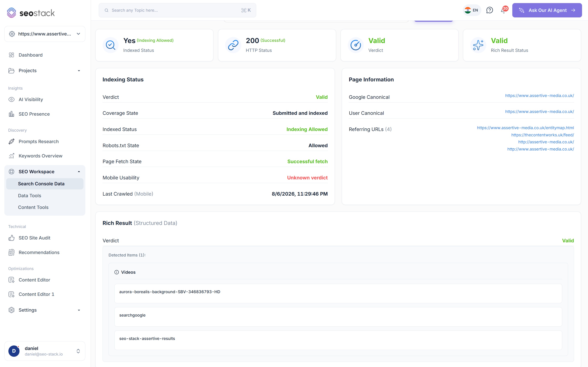This screenshot has width=588, height=367.
Task: Click the searchgoogle video item
Action: (338, 317)
